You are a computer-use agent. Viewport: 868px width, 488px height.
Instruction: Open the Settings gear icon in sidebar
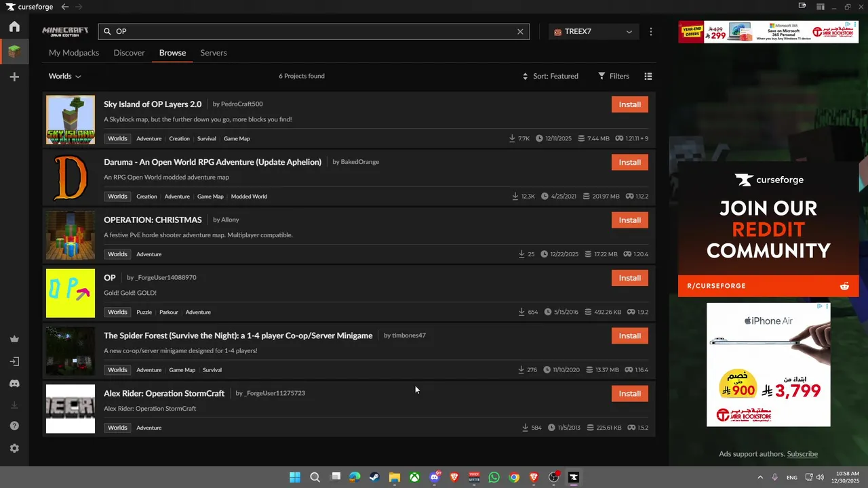pyautogui.click(x=14, y=449)
